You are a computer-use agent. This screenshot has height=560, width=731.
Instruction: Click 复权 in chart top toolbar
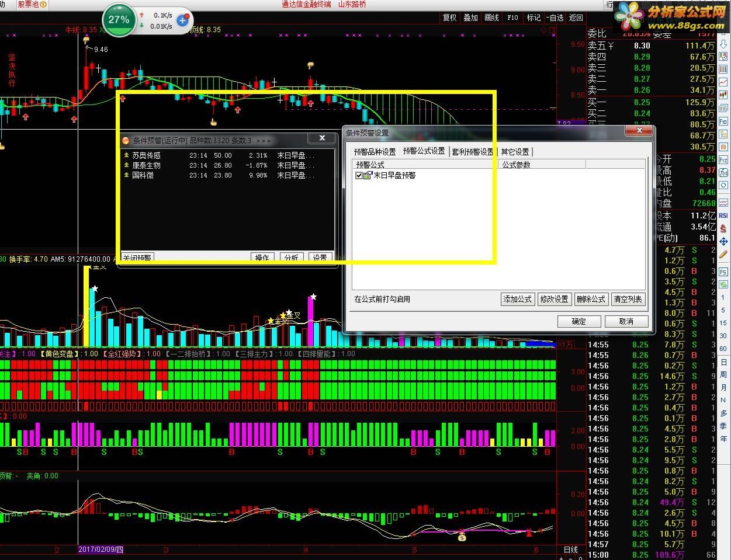tap(450, 18)
